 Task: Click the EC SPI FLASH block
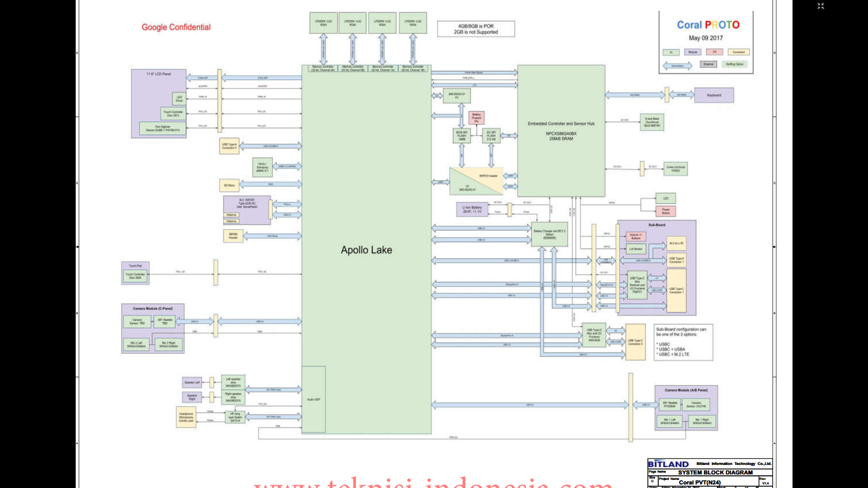[492, 136]
